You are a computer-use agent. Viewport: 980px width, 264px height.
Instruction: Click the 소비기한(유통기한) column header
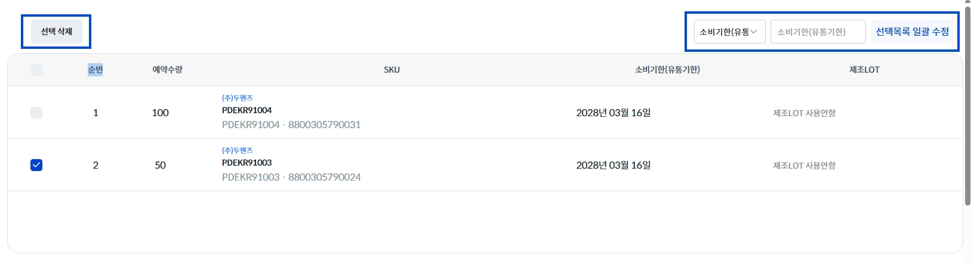667,70
